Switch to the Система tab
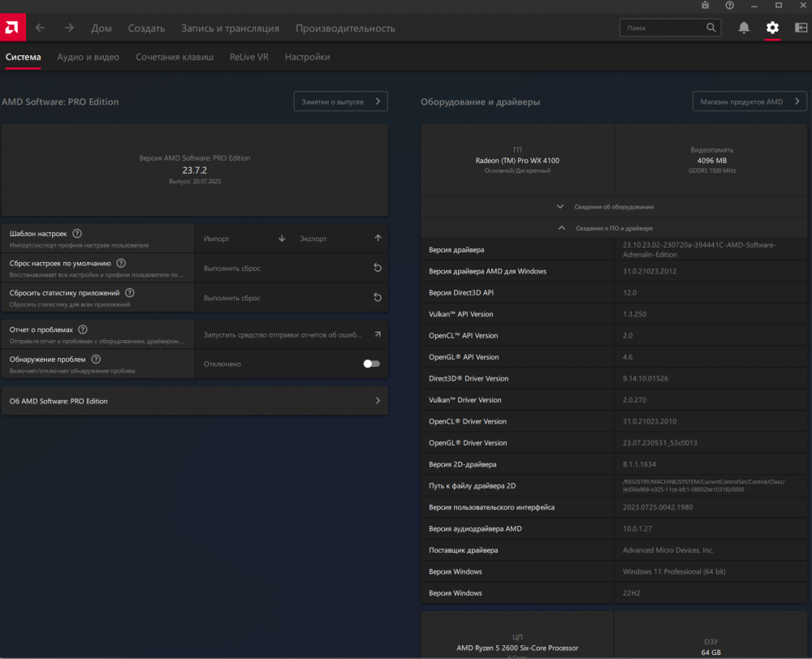This screenshot has height=659, width=812. tap(24, 57)
